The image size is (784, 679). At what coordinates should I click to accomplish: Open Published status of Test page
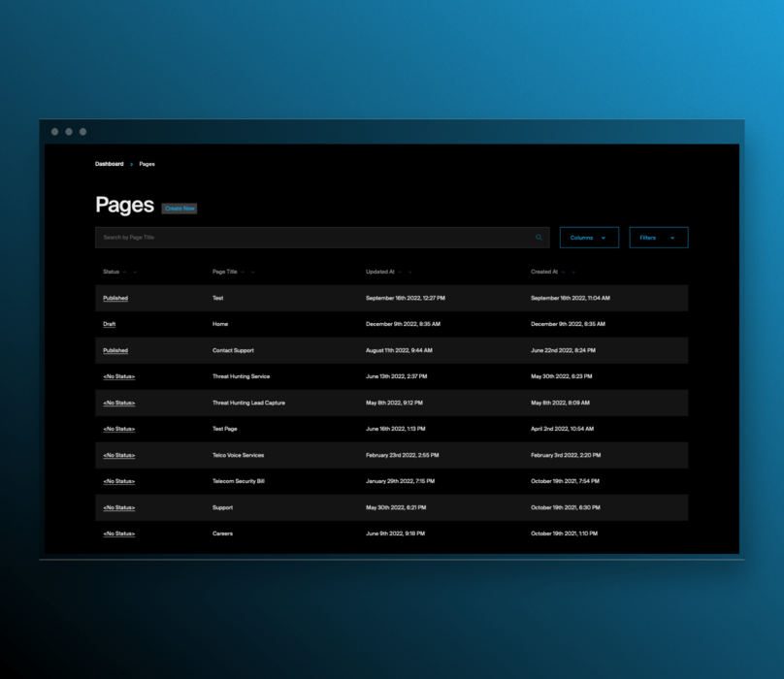click(115, 298)
